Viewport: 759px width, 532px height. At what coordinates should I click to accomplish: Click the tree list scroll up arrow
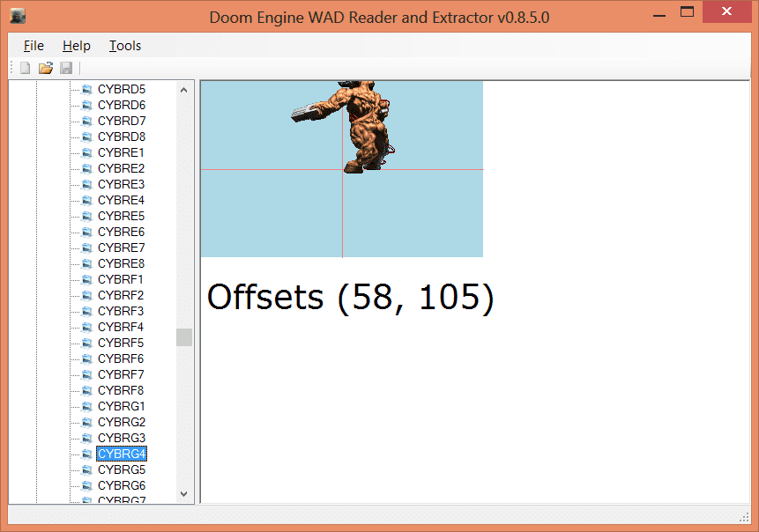(x=184, y=90)
